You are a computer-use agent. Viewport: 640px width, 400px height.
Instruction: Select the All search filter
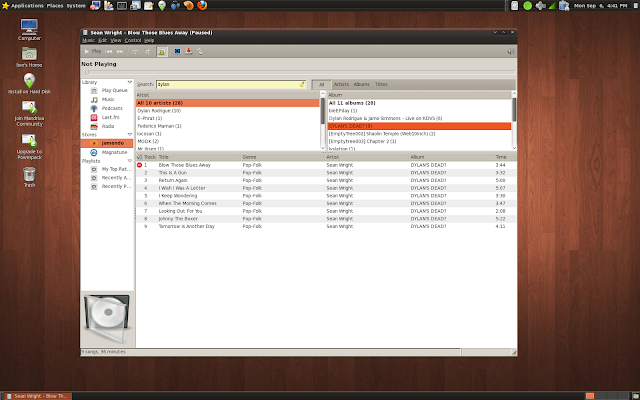322,84
